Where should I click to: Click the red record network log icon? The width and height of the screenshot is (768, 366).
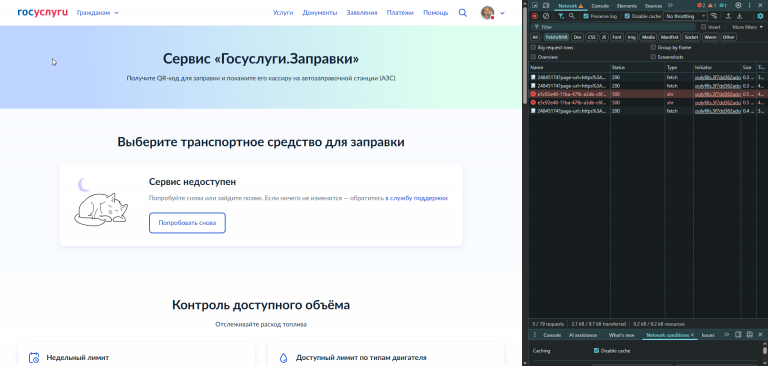[535, 16]
